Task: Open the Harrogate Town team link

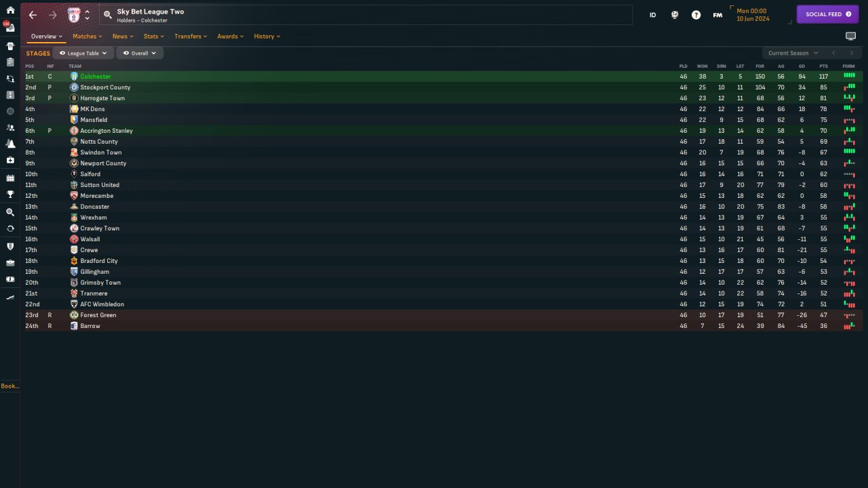Action: click(102, 98)
